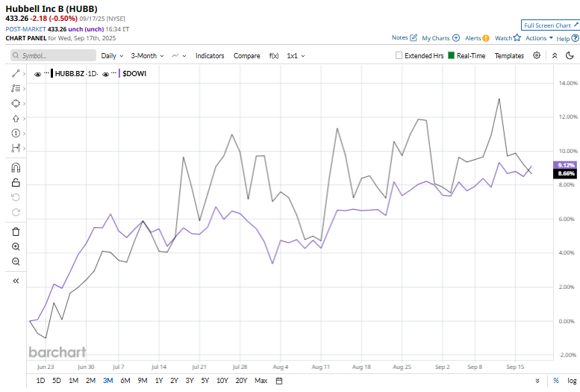Screen dimensions: 580x392
Task: Click the HUBB.BZ black color bar
Action: pos(52,73)
